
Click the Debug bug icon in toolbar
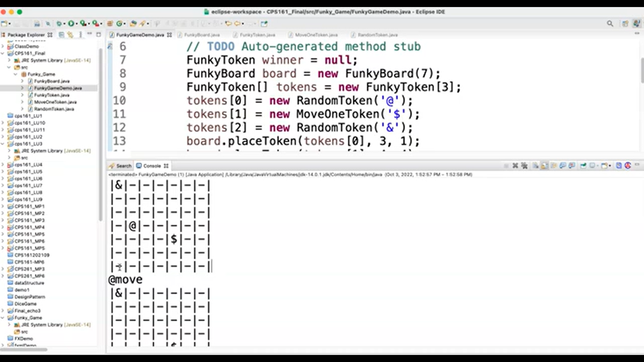tap(59, 23)
